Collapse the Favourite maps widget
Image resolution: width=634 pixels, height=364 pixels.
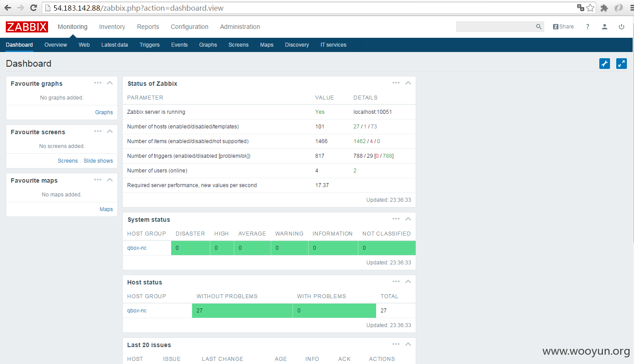pyautogui.click(x=110, y=180)
